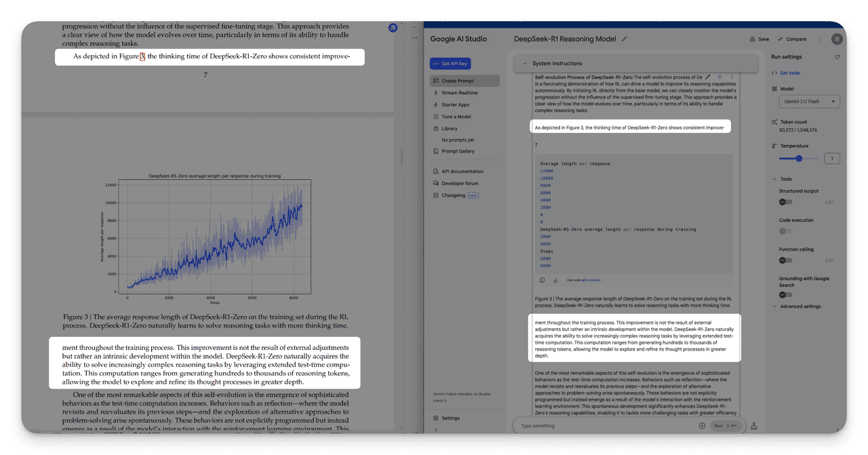Reset run settings with the refresh icon
Screen dimensions: 868x455
point(837,57)
